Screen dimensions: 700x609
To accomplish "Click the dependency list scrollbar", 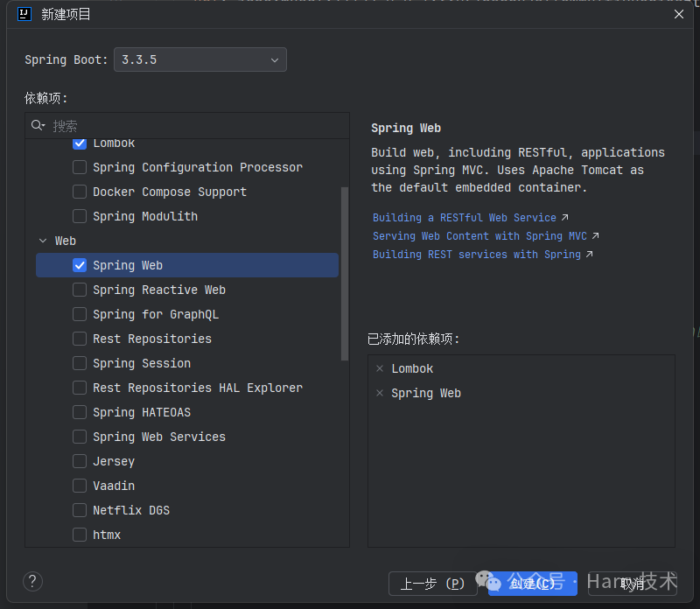I will click(x=345, y=271).
